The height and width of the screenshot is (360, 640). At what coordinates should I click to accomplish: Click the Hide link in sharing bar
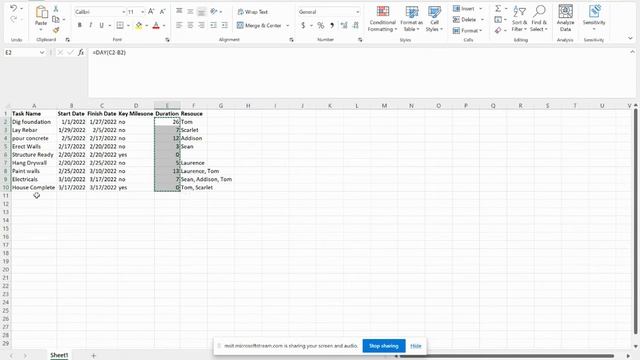[x=416, y=346]
